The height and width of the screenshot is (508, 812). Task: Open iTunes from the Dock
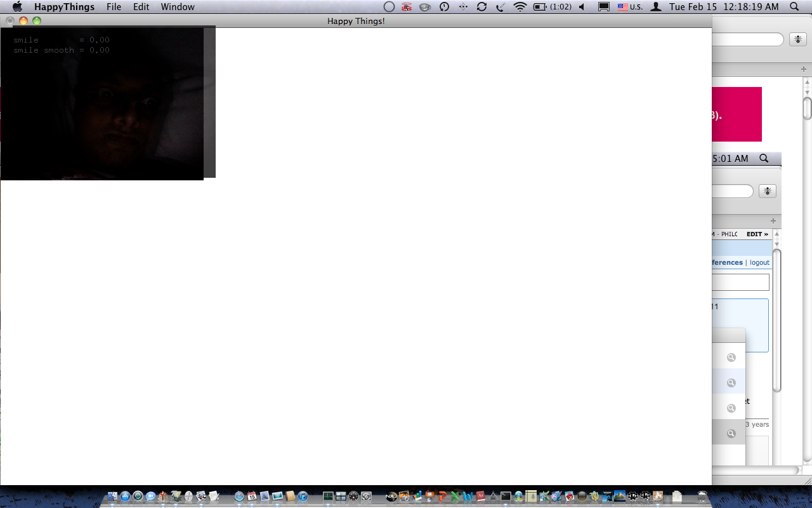pos(303,496)
